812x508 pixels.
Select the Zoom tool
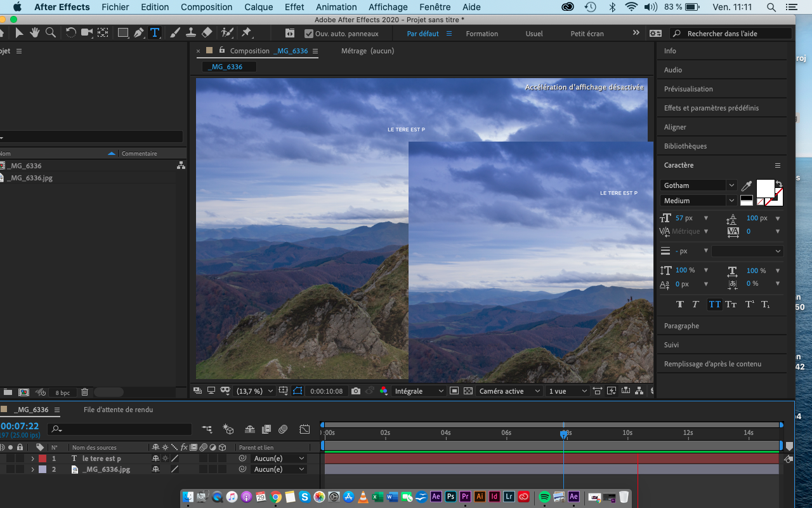51,32
